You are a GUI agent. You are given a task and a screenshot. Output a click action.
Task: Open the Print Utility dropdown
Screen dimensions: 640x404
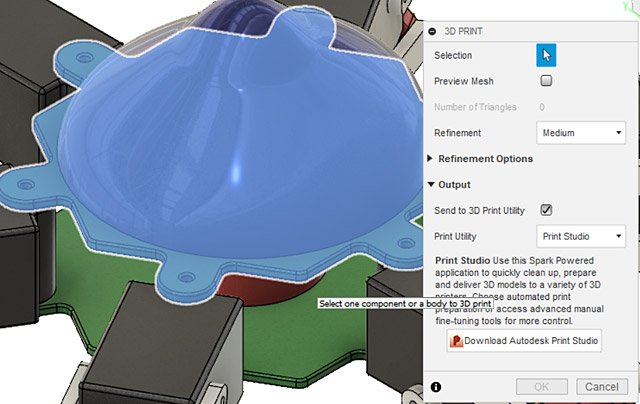click(x=580, y=236)
